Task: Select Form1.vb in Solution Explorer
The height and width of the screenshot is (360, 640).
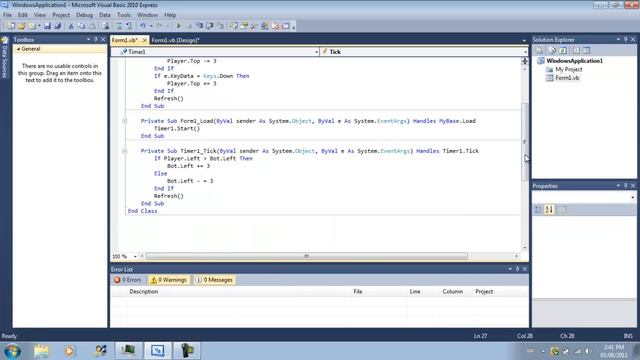Action: [567, 78]
